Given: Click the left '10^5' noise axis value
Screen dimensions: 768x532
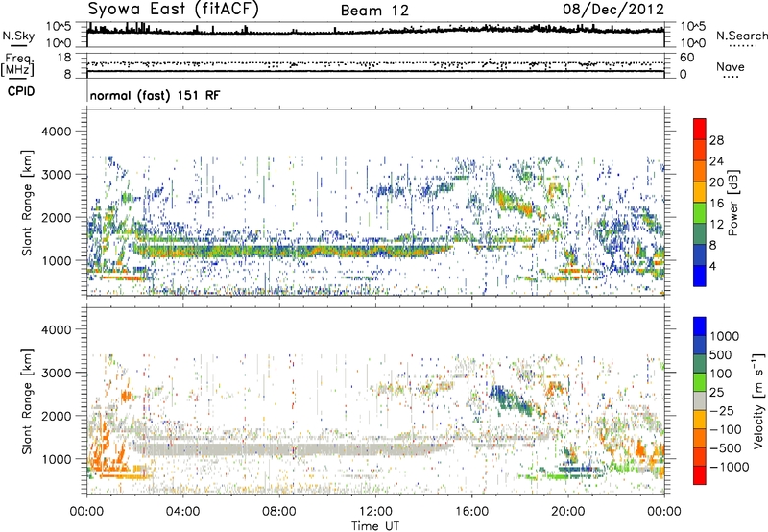Looking at the screenshot, I should click(x=59, y=26).
